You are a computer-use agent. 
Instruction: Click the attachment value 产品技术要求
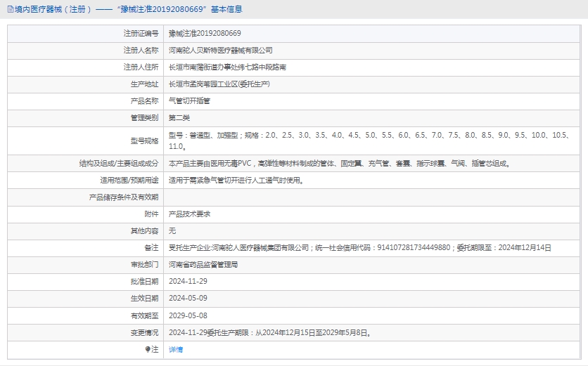click(x=189, y=214)
